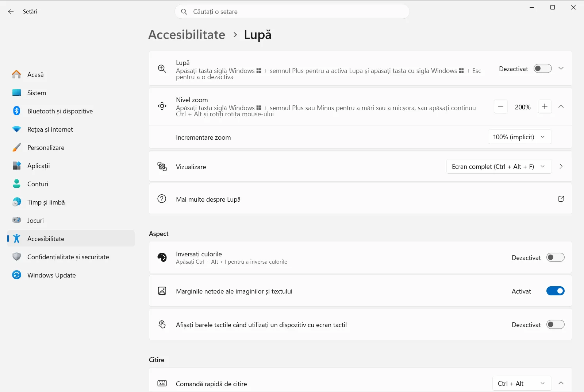Toggle Afișați barele tactile switch
This screenshot has width=584, height=392.
click(556, 325)
